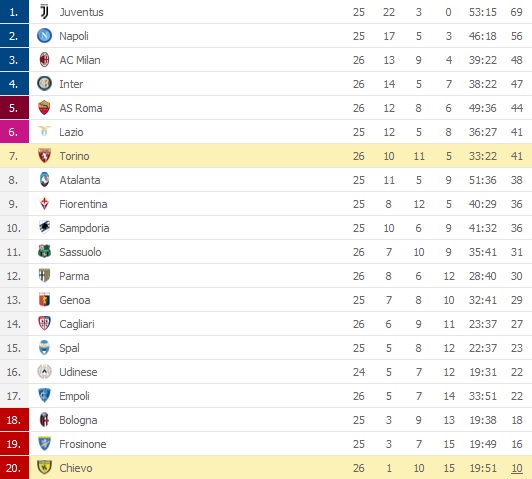Image resolution: width=532 pixels, height=479 pixels.
Task: Click the Juventus club crest
Action: point(44,12)
